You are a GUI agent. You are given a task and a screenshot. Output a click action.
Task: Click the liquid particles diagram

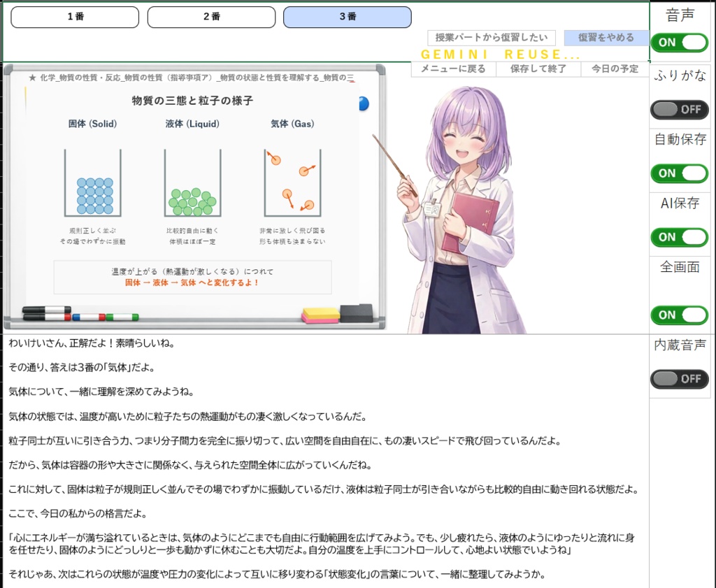click(x=193, y=183)
